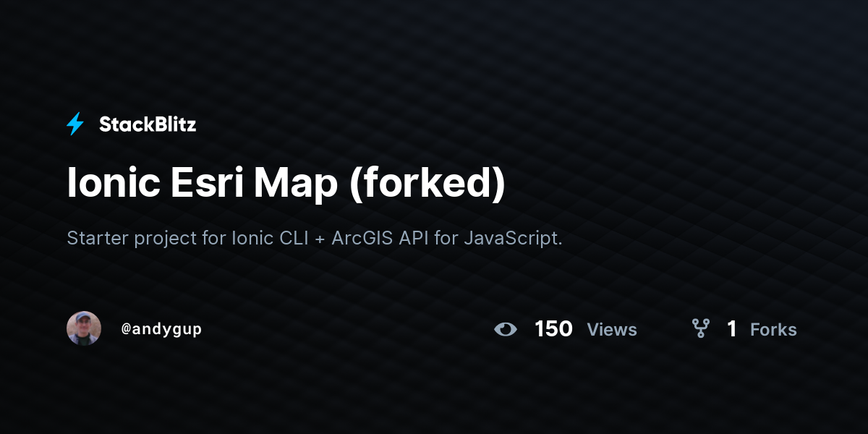Image resolution: width=868 pixels, height=434 pixels.
Task: Click the Views label
Action: click(x=612, y=330)
